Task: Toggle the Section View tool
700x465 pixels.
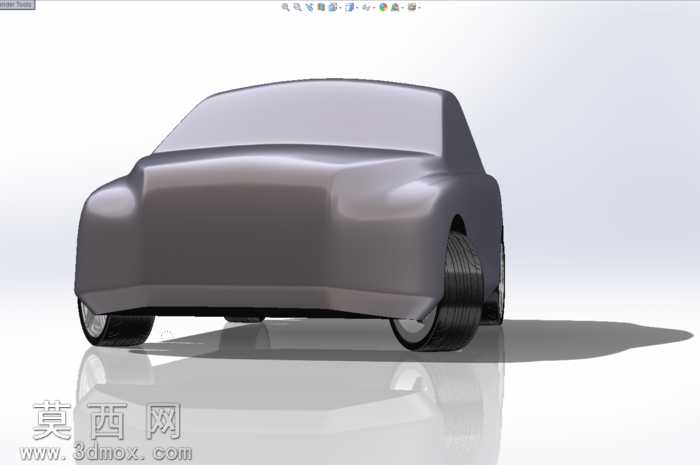Action: (321, 7)
